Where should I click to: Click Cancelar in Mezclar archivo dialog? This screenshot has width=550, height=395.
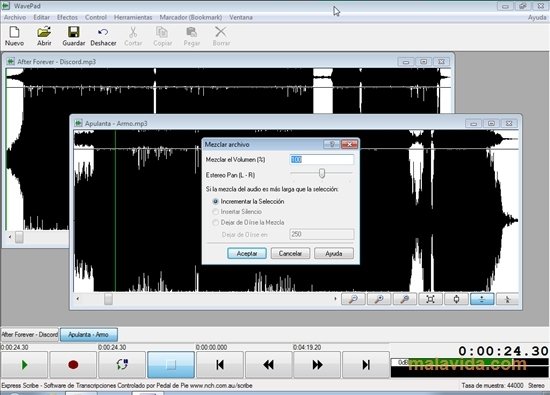tap(290, 253)
